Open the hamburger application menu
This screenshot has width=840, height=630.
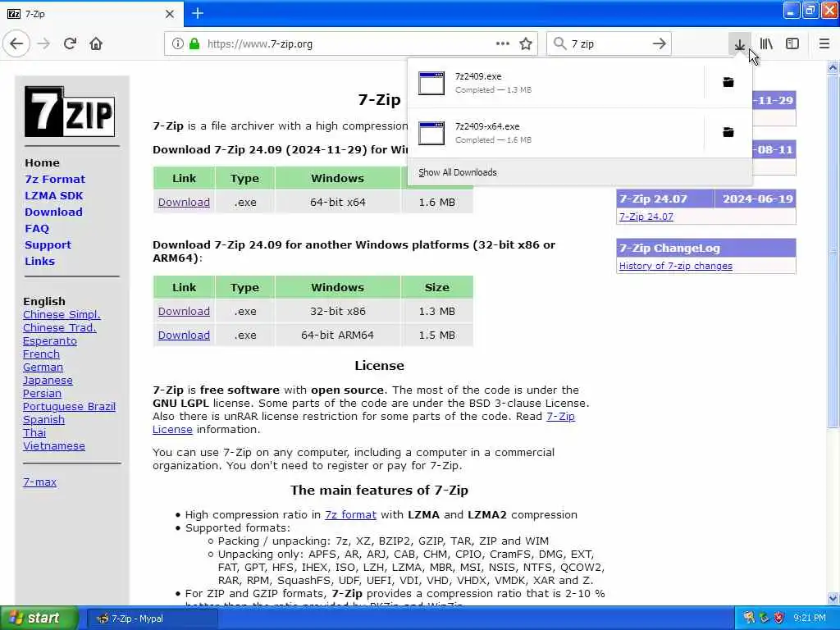824,44
